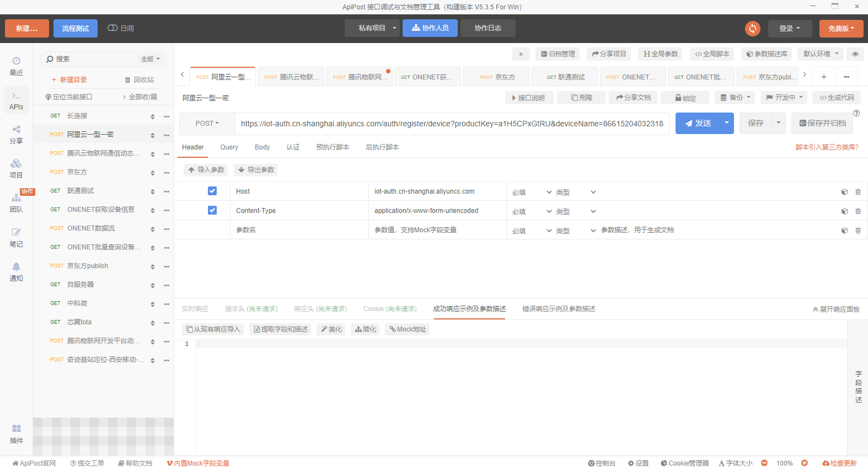Open the save button dropdown arrow
Image resolution: width=868 pixels, height=475 pixels.
(779, 124)
